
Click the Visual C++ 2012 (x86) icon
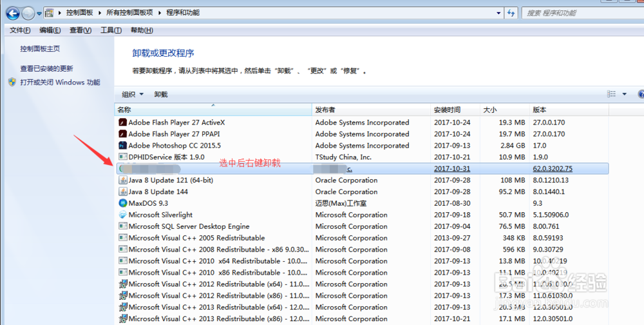coord(122,295)
